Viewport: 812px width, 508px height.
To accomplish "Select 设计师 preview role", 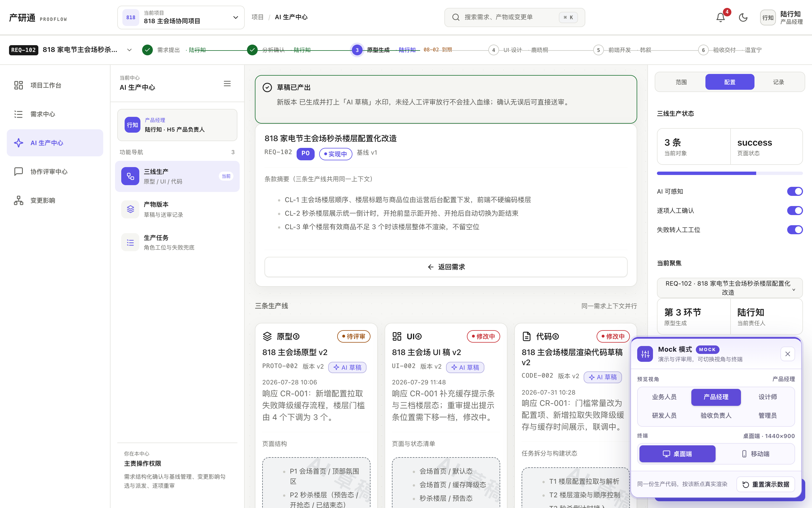I will 767,397.
